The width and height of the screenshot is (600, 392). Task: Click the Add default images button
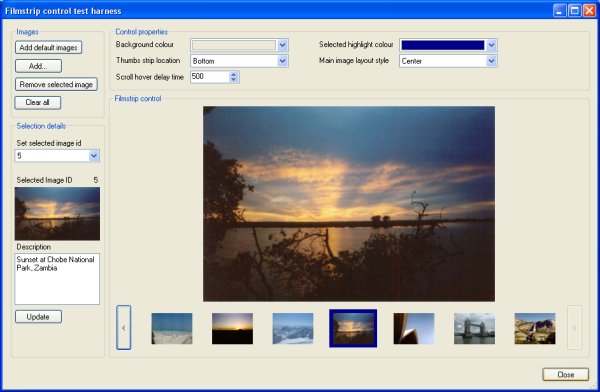tap(49, 47)
